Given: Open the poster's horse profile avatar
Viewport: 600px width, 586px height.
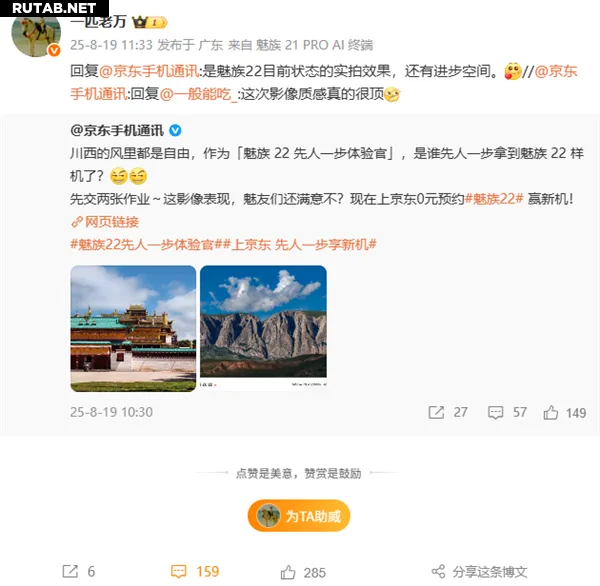Looking at the screenshot, I should point(36,34).
